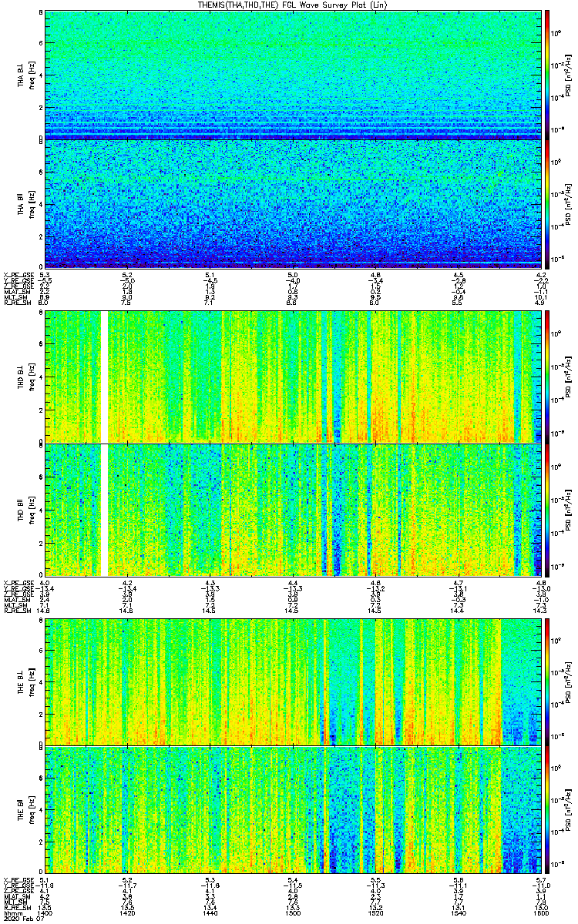Click the THD B-parallel PSD color bar
The width and height of the screenshot is (578, 924).
(548, 510)
